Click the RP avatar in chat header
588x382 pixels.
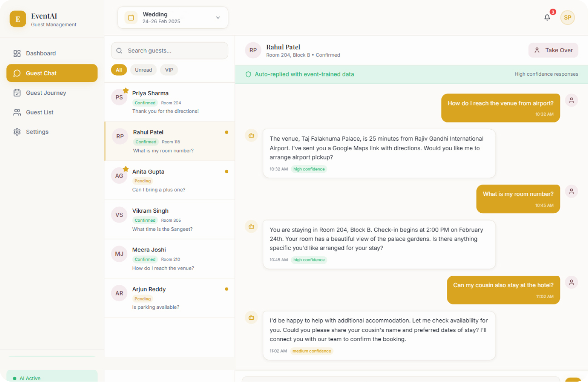click(x=253, y=51)
